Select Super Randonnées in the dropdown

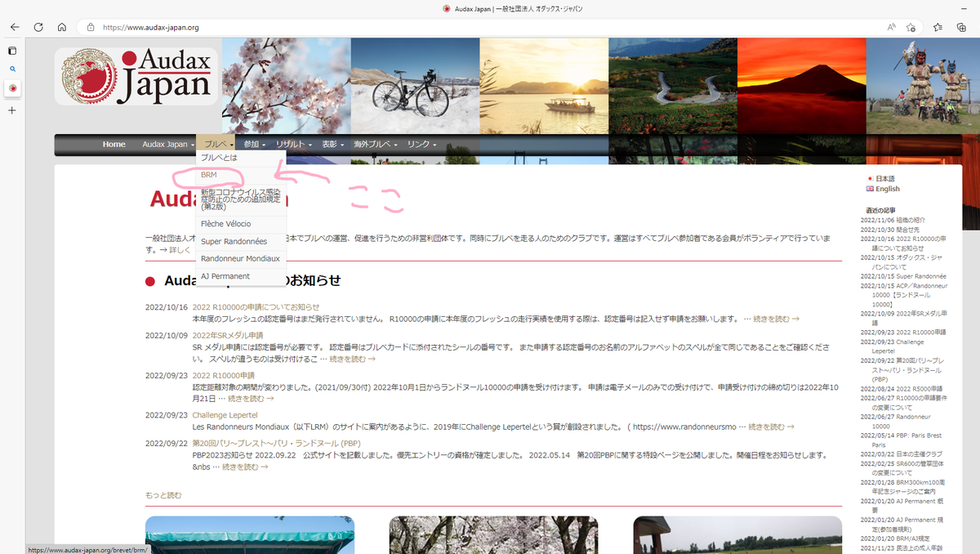(241, 242)
